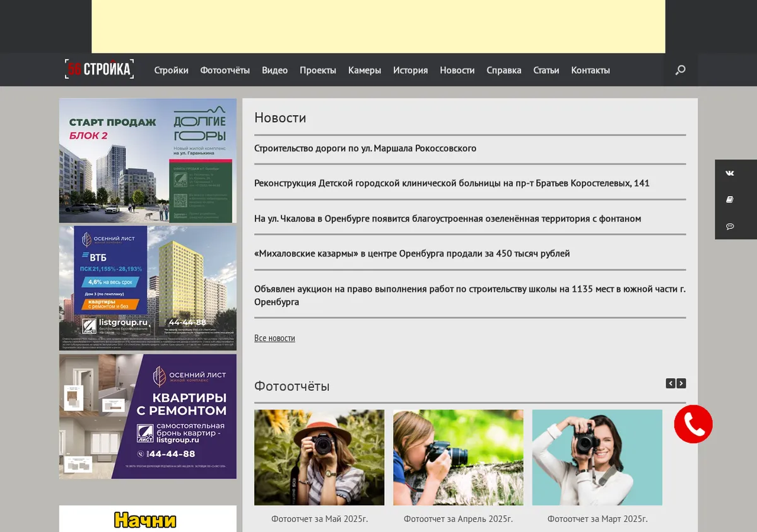Click the 56 Стройка site logo
Image resolution: width=757 pixels, height=532 pixels.
pos(99,69)
